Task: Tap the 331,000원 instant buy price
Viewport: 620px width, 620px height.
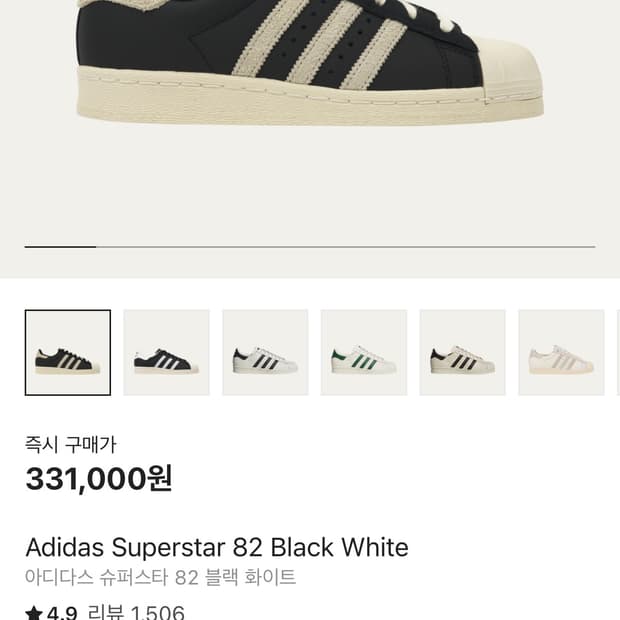Action: 99,479
